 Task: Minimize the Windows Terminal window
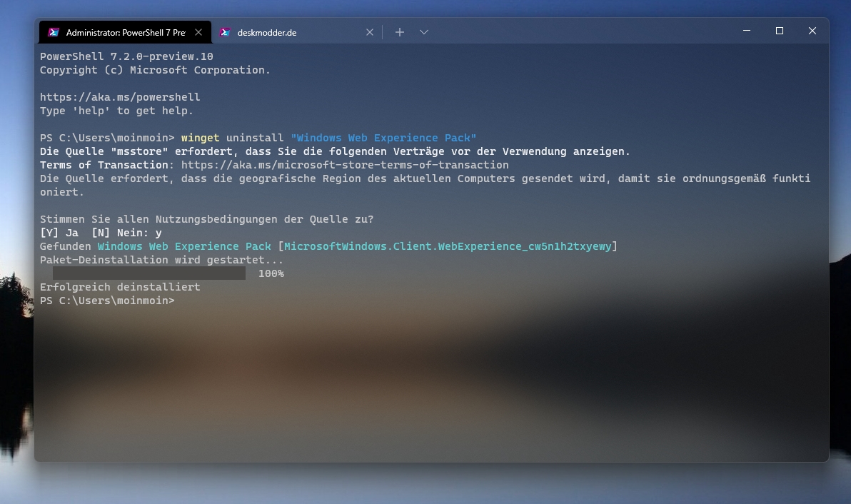pos(747,31)
